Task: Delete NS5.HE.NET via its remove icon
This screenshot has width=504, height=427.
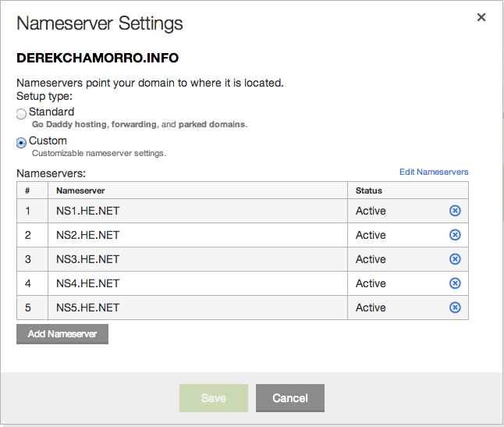Action: (455, 308)
